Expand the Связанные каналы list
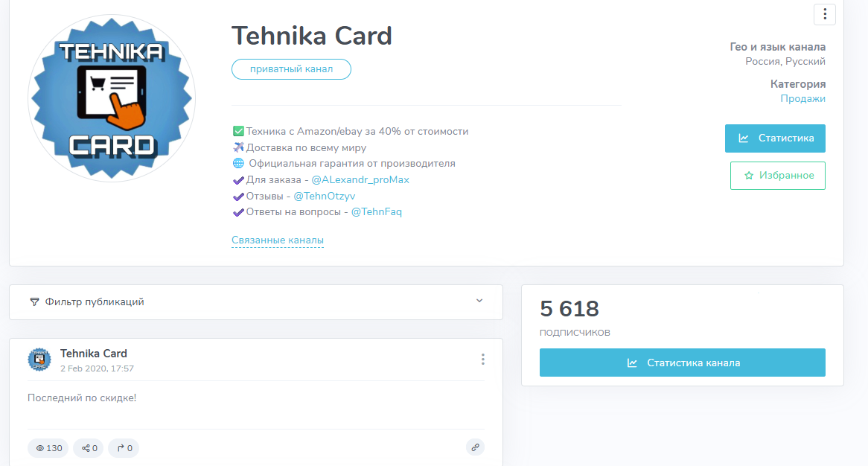The height and width of the screenshot is (466, 868). (x=277, y=240)
